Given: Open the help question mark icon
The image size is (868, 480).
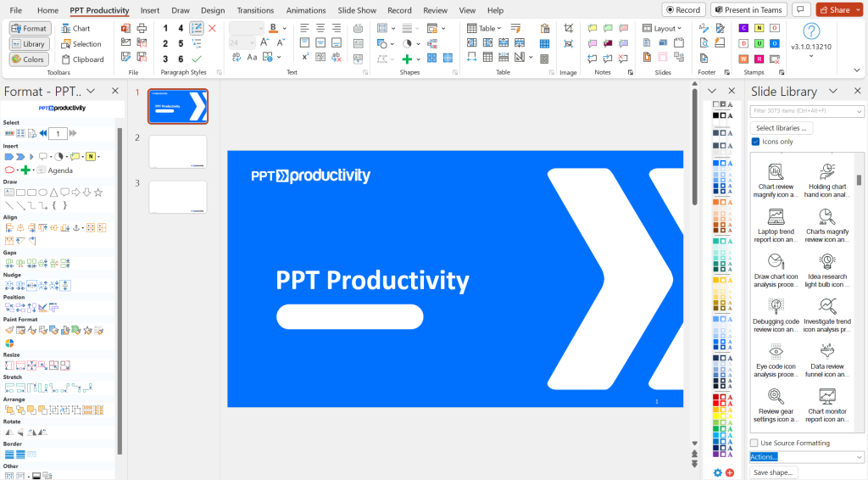Looking at the screenshot, I should click(811, 31).
